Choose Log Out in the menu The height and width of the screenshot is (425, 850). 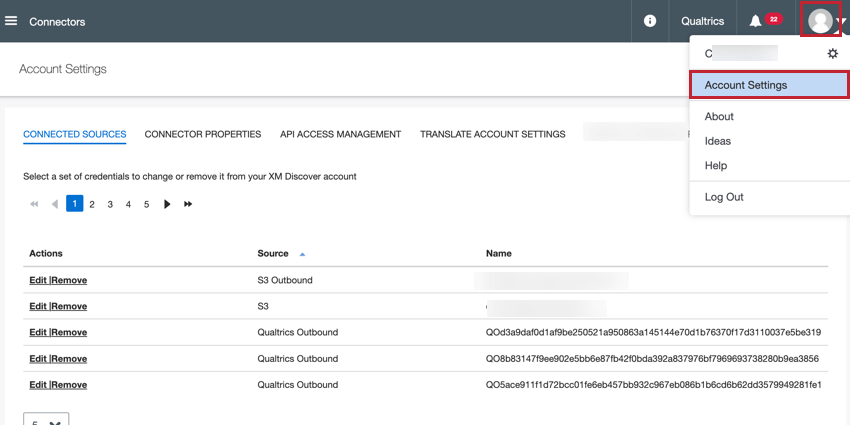pyautogui.click(x=724, y=197)
